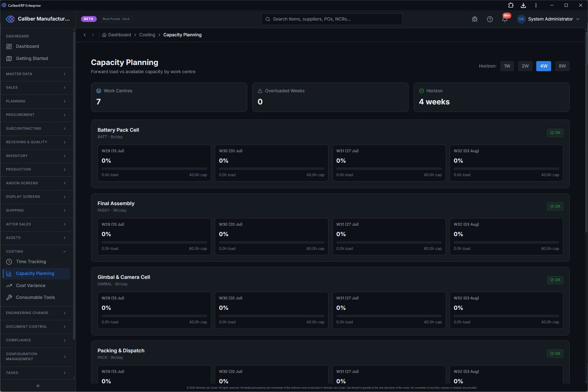Expand the Master Data section
This screenshot has height=392, width=588.
click(36, 74)
